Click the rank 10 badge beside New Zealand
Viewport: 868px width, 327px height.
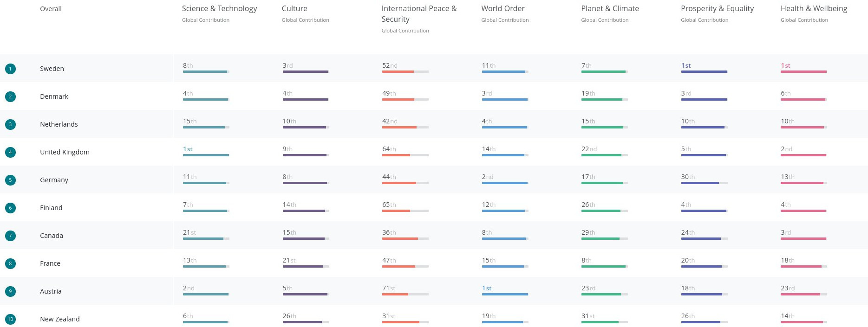(x=10, y=319)
